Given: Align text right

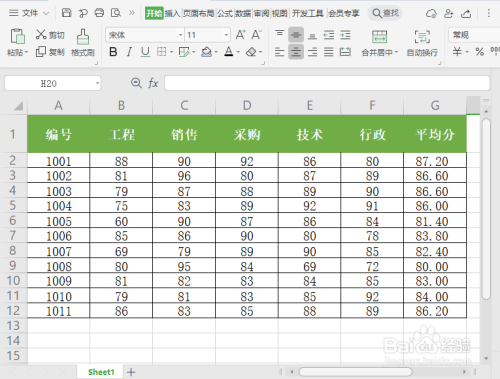Looking at the screenshot, I should (312, 52).
